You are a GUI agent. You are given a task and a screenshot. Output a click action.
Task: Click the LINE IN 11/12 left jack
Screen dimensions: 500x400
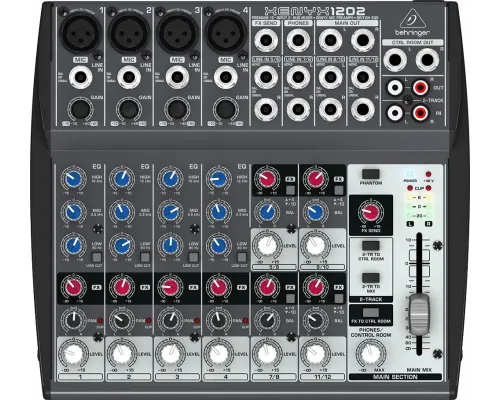(x=363, y=77)
